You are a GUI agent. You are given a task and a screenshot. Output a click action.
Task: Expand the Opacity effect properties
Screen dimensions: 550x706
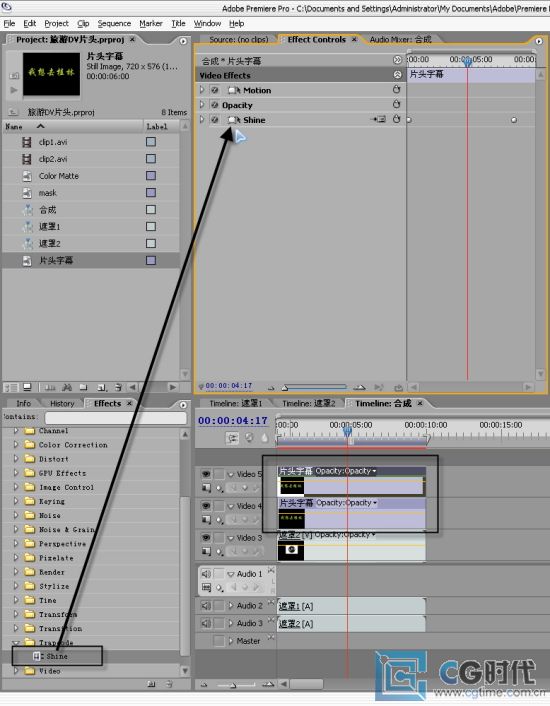pos(202,105)
